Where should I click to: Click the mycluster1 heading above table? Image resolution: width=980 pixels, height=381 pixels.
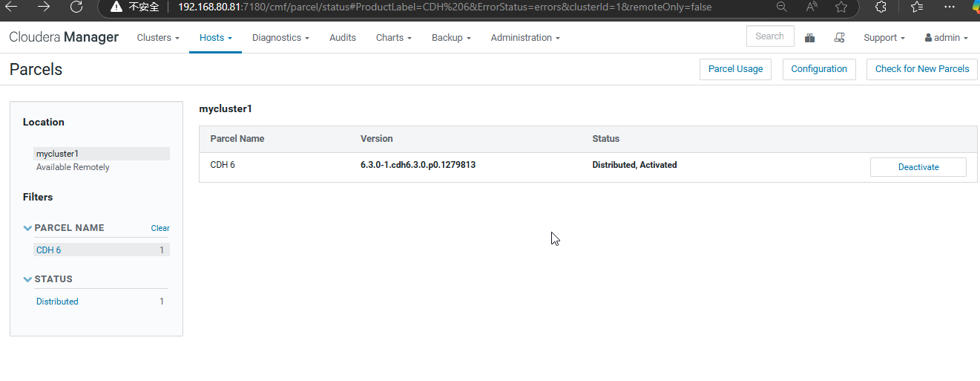point(226,109)
